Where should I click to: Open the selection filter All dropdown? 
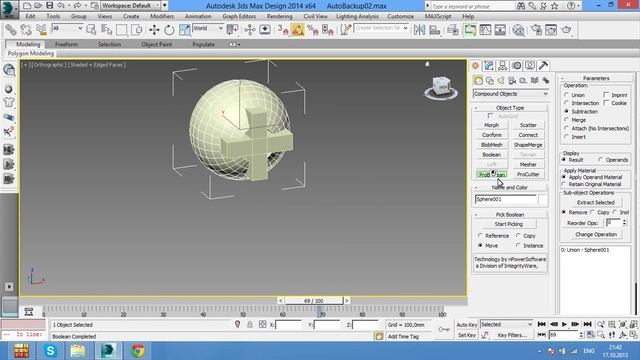coord(68,28)
